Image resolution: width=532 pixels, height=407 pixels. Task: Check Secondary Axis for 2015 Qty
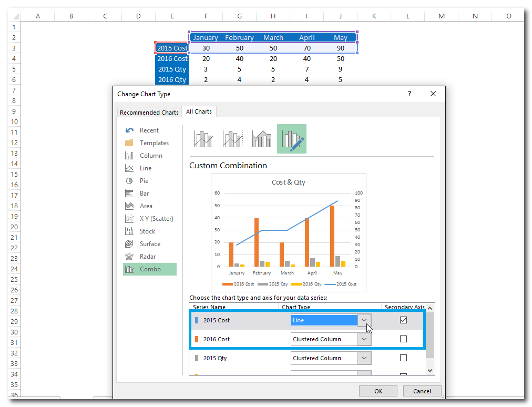(x=403, y=358)
